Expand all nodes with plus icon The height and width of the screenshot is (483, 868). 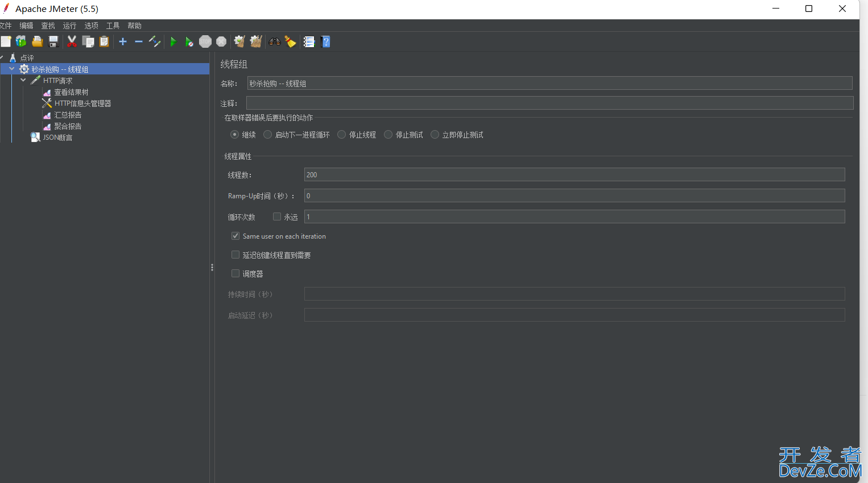[123, 41]
